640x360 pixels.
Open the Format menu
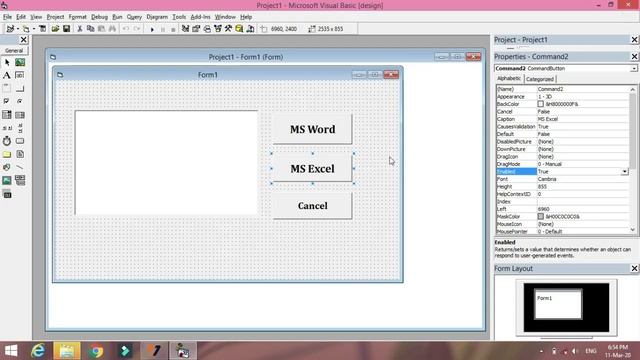78,17
